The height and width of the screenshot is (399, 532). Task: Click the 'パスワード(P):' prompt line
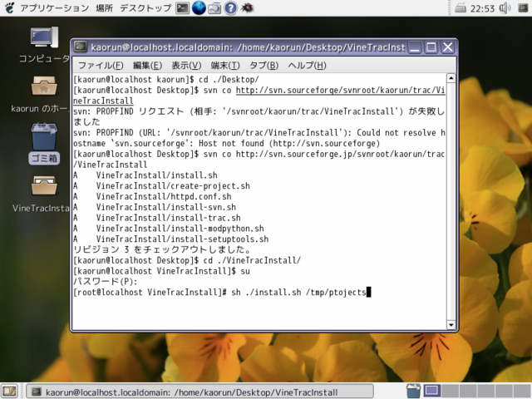click(106, 282)
